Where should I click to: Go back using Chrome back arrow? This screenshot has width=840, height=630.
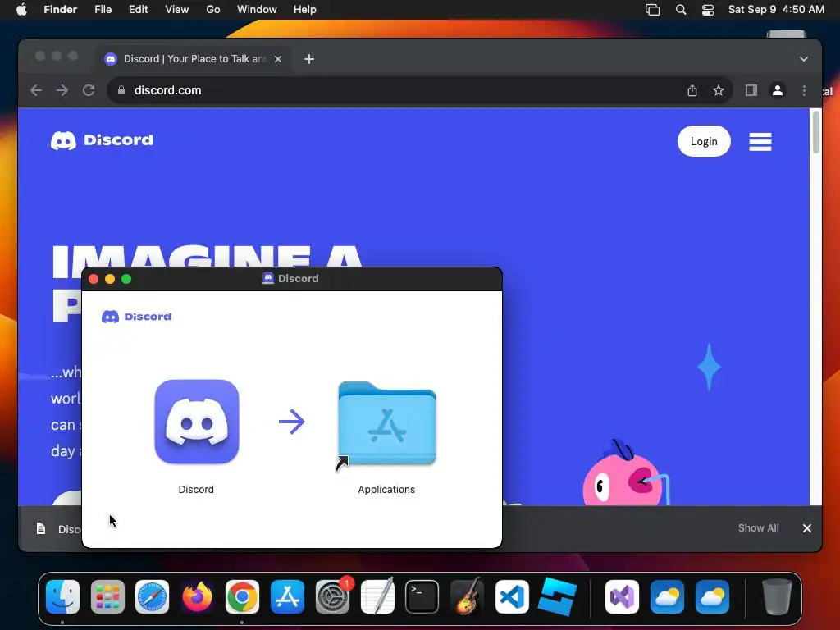click(x=36, y=90)
